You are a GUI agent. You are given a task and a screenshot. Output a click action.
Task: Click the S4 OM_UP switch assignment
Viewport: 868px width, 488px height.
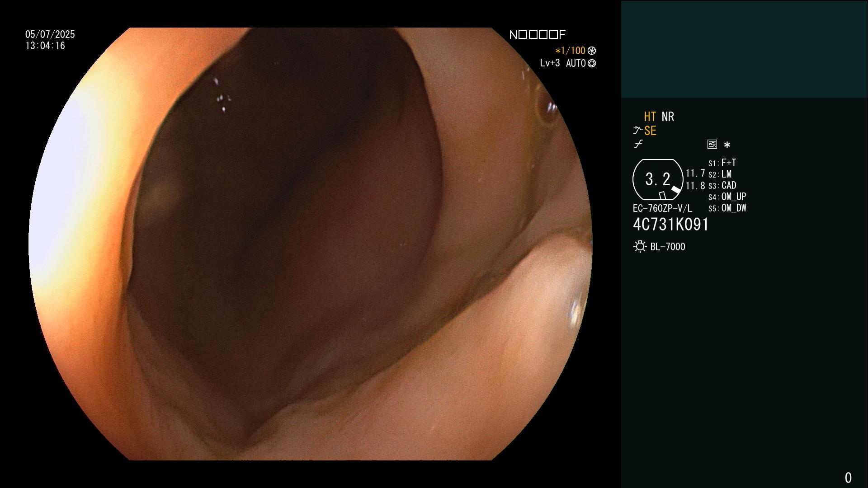coord(727,197)
